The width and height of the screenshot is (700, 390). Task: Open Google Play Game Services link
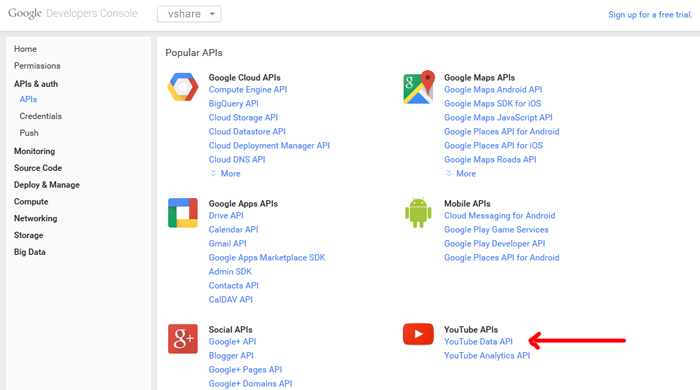coord(496,230)
